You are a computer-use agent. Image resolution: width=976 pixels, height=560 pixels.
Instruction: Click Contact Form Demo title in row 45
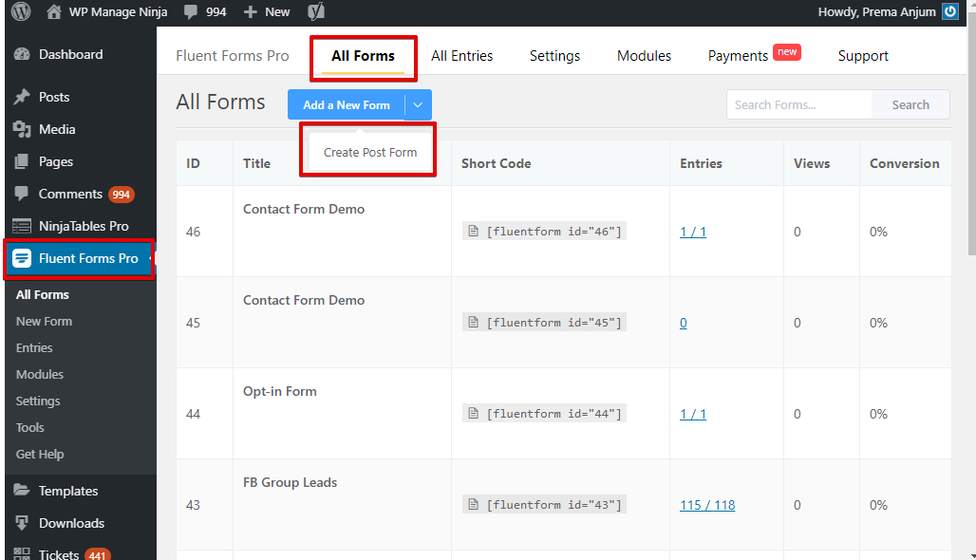pos(304,300)
